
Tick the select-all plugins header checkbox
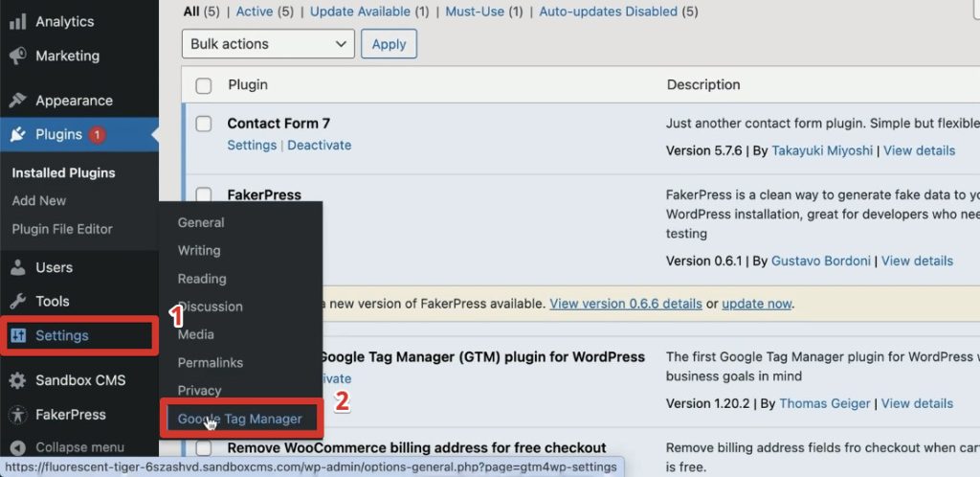204,85
